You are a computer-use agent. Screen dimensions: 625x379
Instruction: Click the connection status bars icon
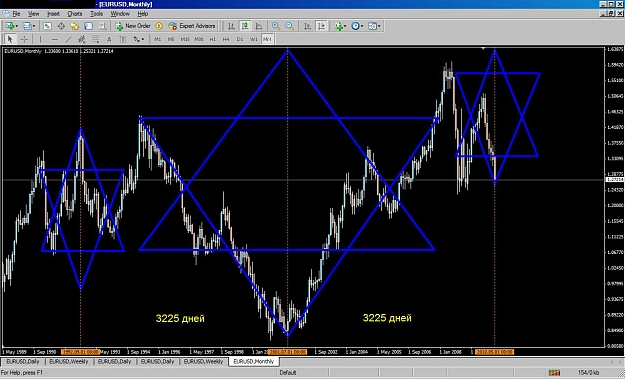click(x=554, y=373)
